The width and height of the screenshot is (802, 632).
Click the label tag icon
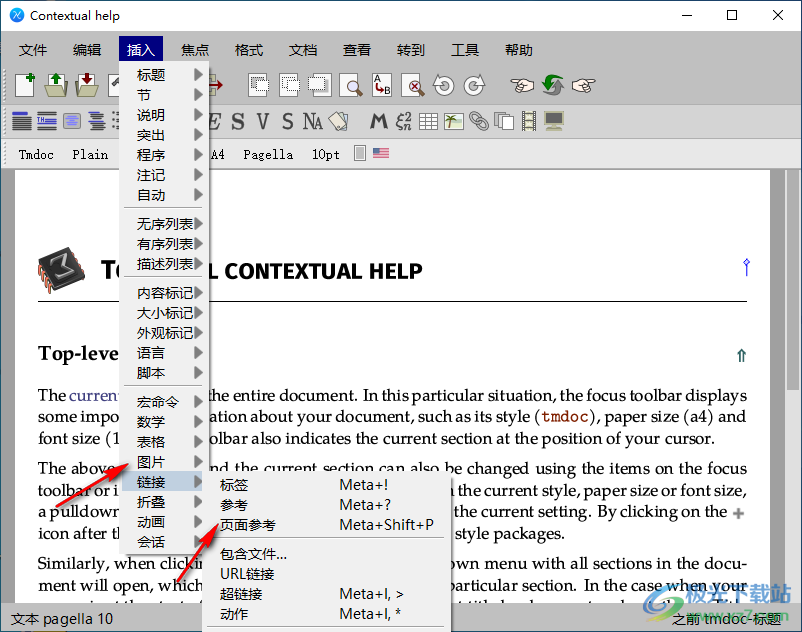tap(338, 122)
